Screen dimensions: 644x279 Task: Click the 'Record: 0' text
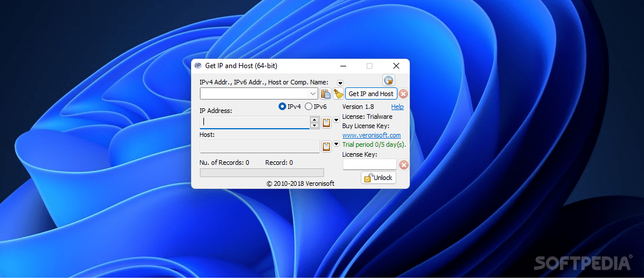click(279, 163)
